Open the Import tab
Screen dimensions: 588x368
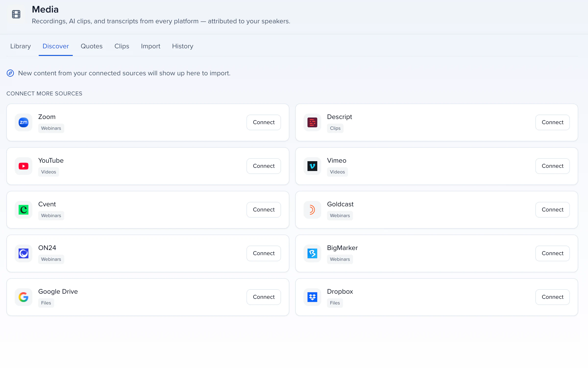pyautogui.click(x=151, y=46)
